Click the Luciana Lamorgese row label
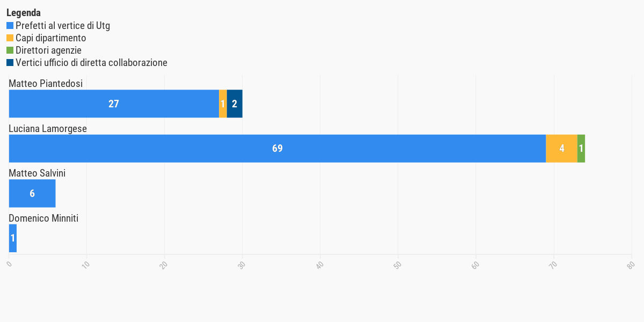Image resolution: width=644 pixels, height=322 pixels. tap(48, 129)
